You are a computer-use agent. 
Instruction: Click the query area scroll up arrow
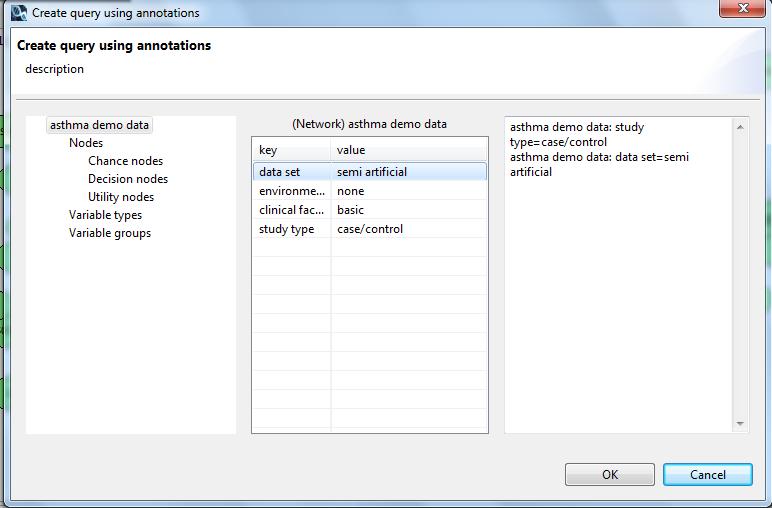(740, 127)
